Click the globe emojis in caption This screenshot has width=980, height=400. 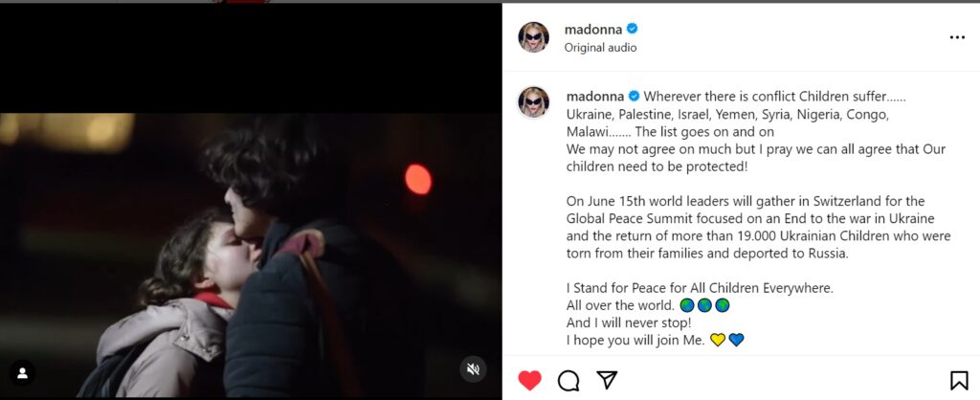coord(705,305)
